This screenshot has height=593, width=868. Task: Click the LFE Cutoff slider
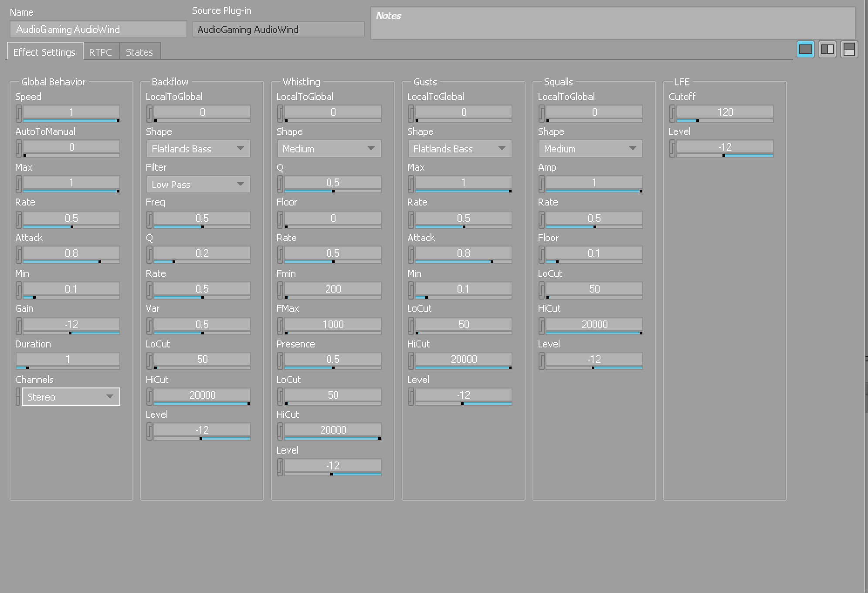point(725,113)
